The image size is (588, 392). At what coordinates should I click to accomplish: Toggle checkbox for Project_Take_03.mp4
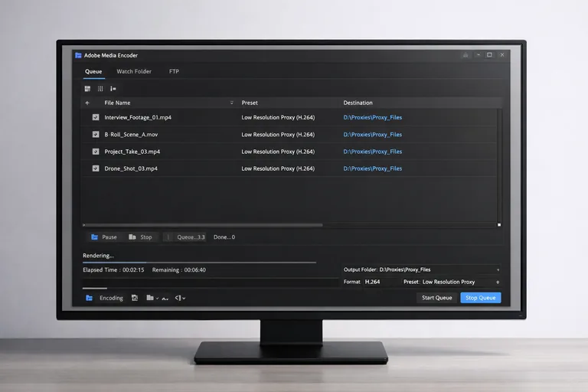[96, 152]
